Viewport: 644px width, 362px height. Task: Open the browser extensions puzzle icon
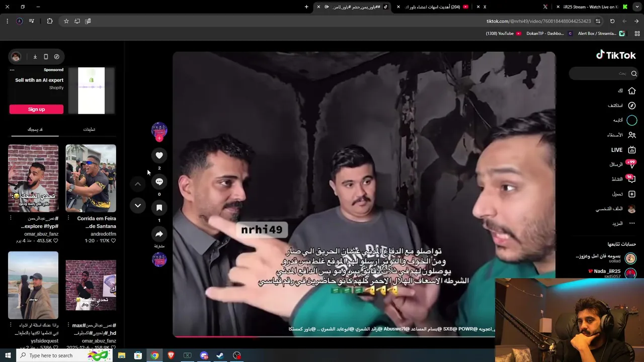coord(50,21)
